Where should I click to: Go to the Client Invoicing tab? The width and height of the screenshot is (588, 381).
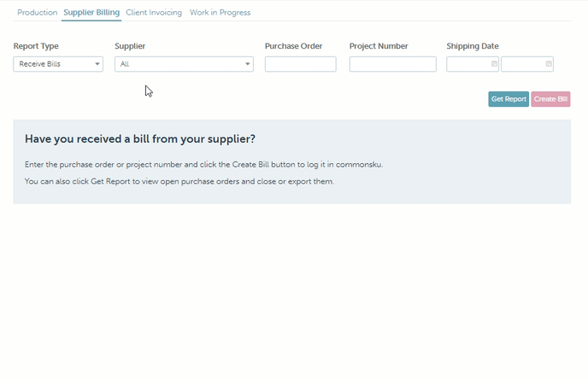(155, 13)
